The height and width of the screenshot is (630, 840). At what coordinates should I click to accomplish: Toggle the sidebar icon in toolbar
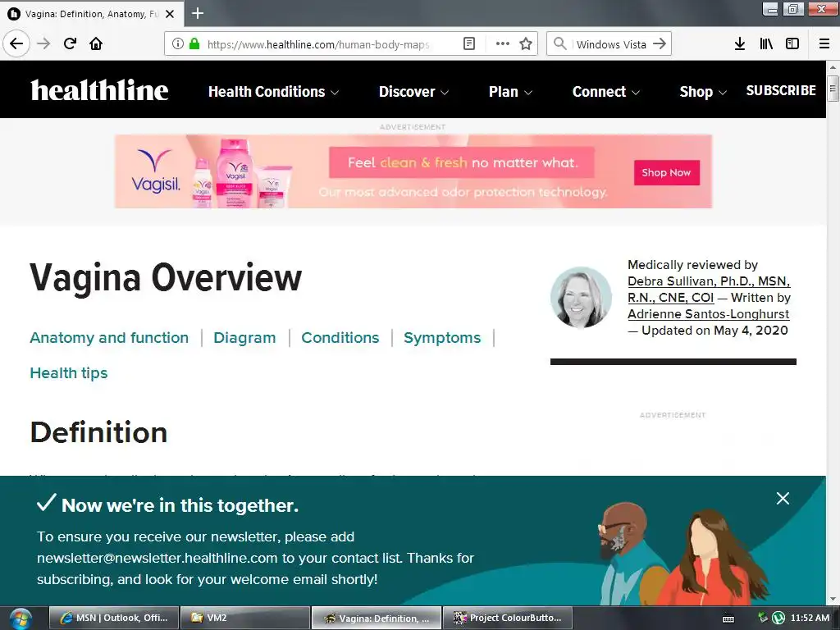792,44
